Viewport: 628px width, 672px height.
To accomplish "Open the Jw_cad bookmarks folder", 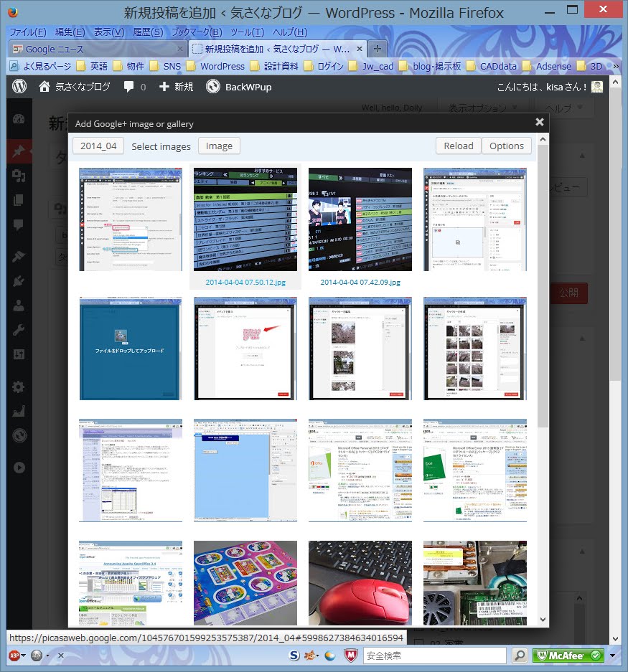I will [372, 66].
